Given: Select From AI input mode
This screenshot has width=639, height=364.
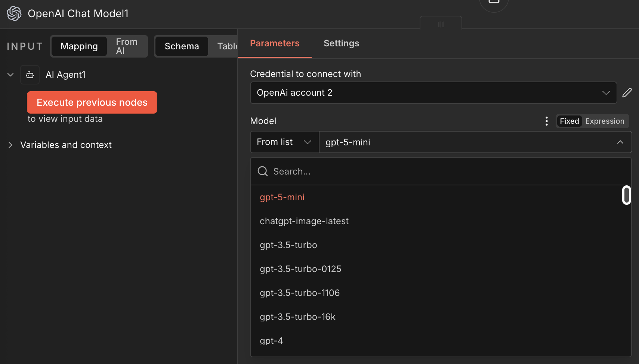Looking at the screenshot, I should coord(127,46).
